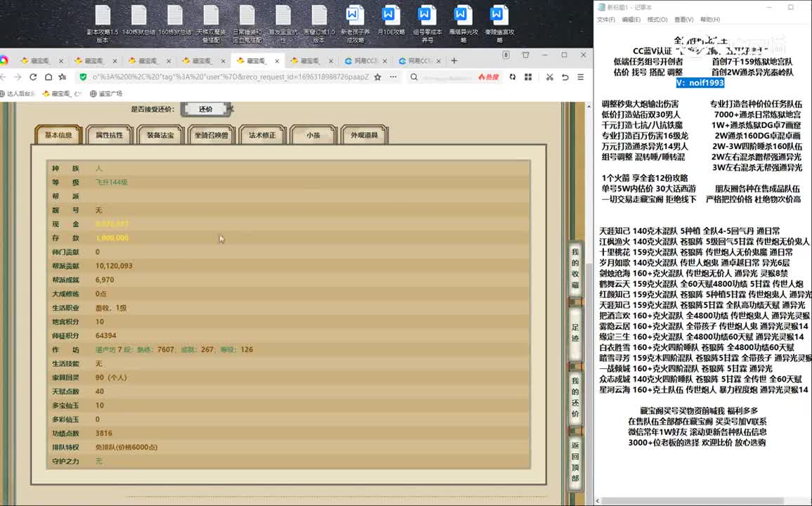The image size is (812, 506).
Task: Click the browser URL address field
Action: (230, 77)
